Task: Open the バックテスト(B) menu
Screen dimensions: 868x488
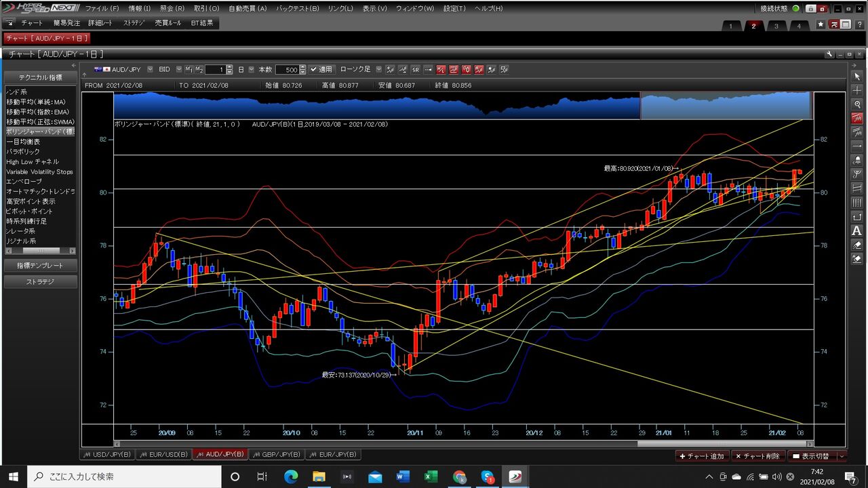Action: coord(297,9)
